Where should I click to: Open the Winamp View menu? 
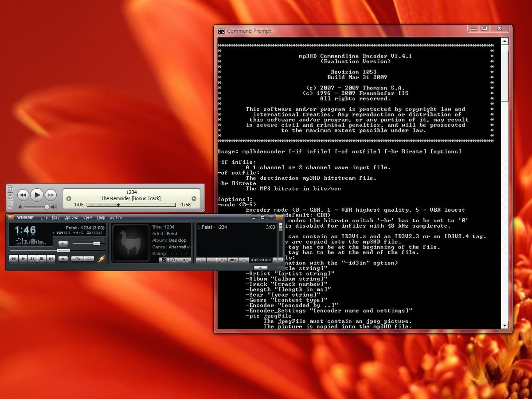click(x=87, y=217)
